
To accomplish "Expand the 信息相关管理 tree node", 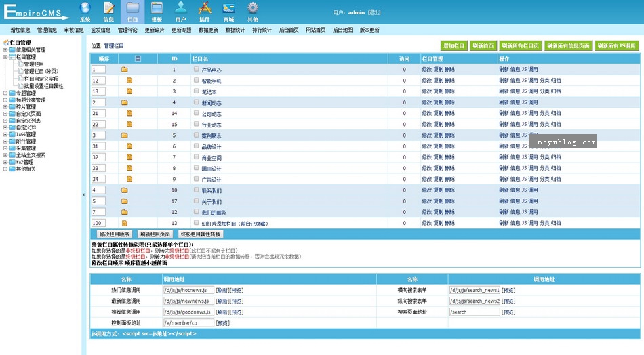I will 5,49.
